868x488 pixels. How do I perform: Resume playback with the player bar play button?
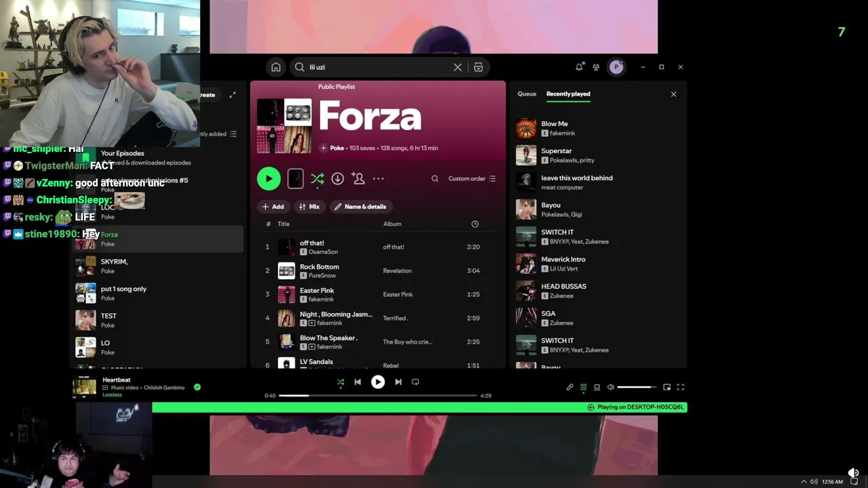378,382
